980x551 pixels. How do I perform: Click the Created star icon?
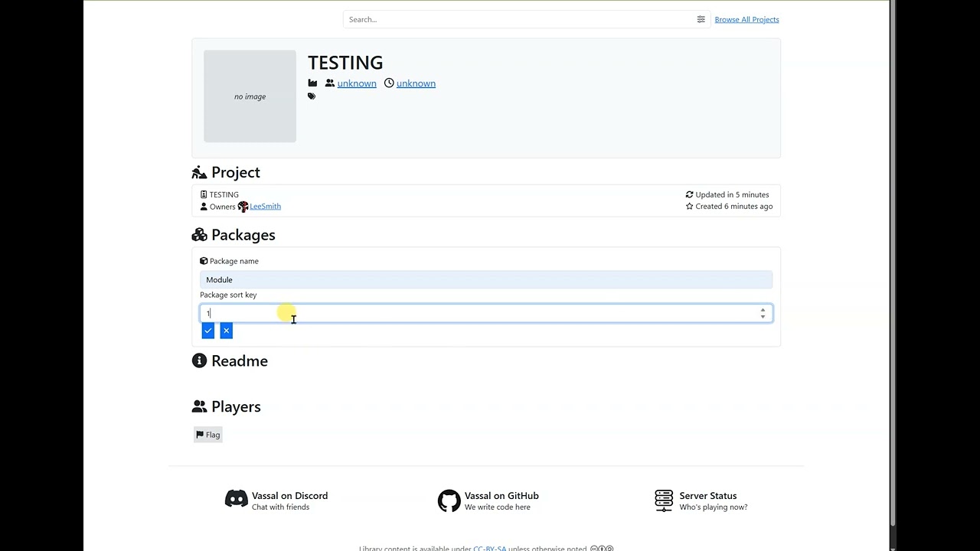689,207
